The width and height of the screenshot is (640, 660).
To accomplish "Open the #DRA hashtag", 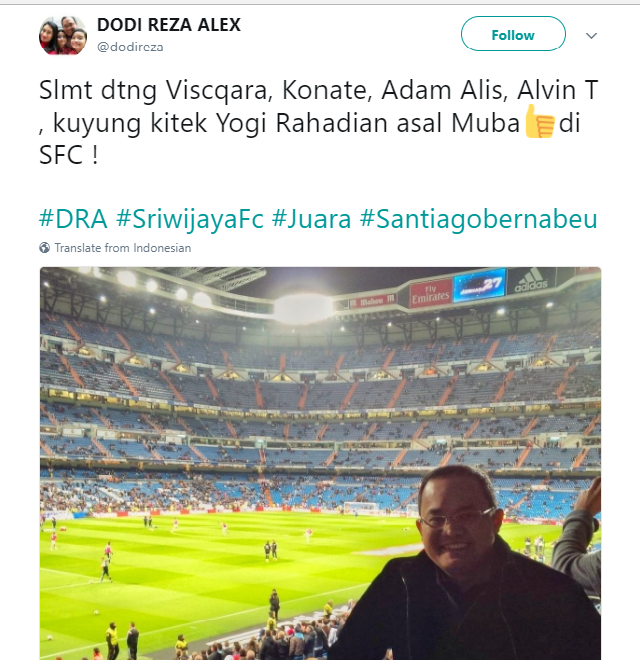I will (73, 218).
